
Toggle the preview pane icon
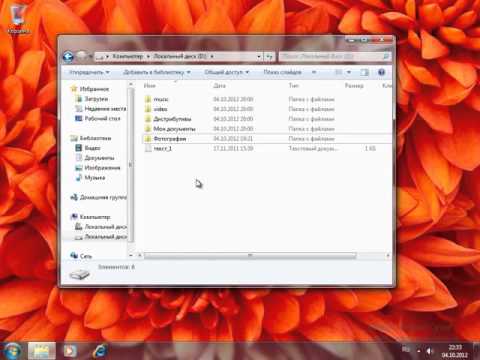click(364, 72)
